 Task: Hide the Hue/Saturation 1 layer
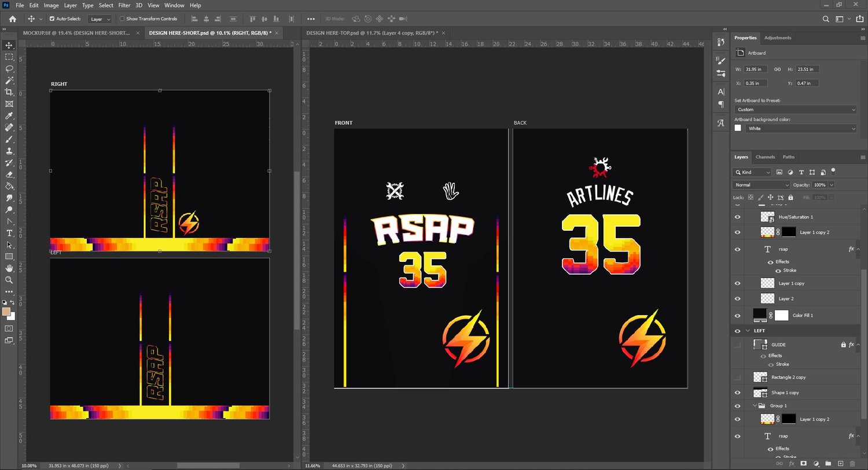click(x=737, y=217)
